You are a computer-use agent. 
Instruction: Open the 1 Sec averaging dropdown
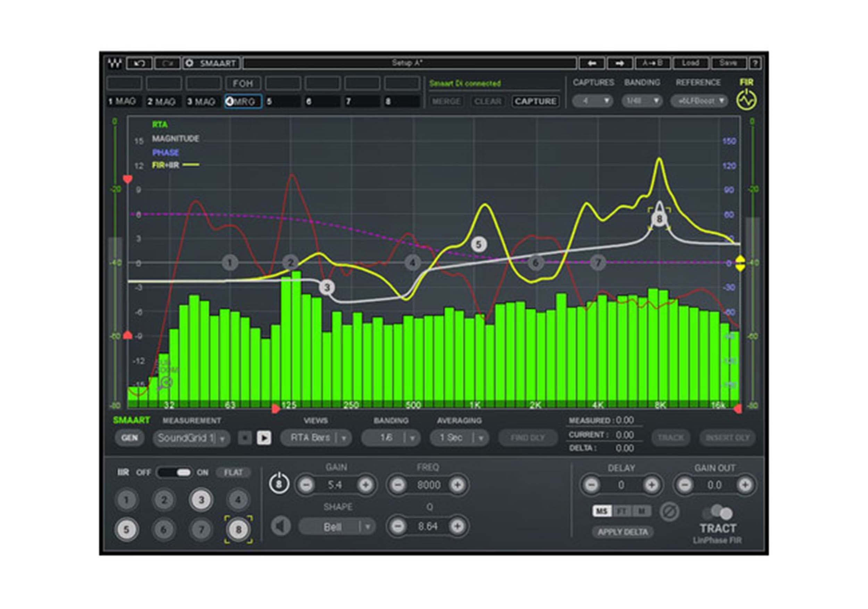coord(459,438)
